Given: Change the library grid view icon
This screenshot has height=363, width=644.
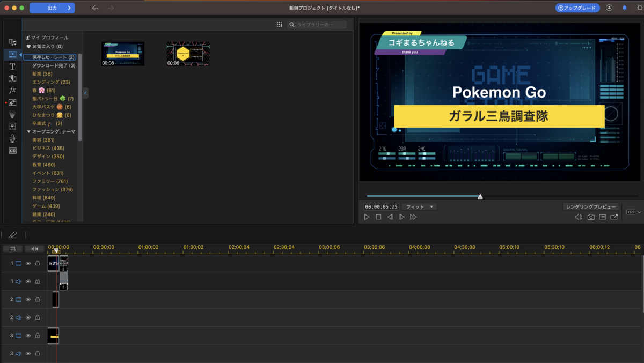Looking at the screenshot, I should 279,25.
